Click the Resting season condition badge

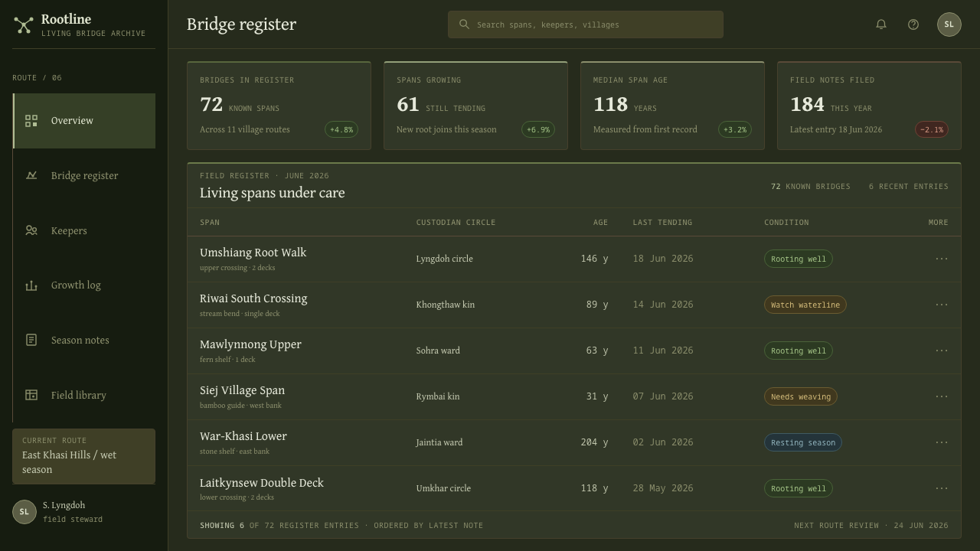pyautogui.click(x=803, y=442)
